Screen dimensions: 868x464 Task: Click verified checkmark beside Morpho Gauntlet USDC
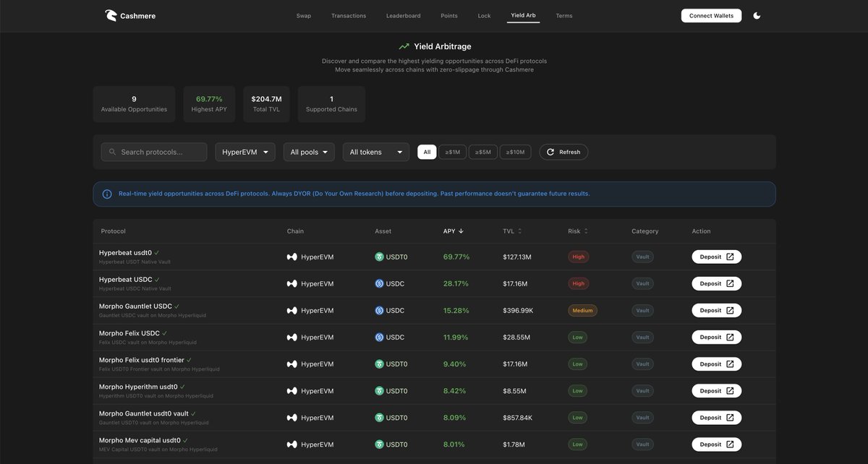(x=176, y=306)
